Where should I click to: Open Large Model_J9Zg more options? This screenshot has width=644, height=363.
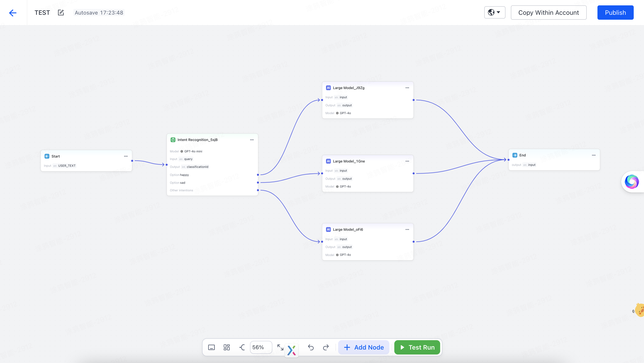pyautogui.click(x=407, y=88)
